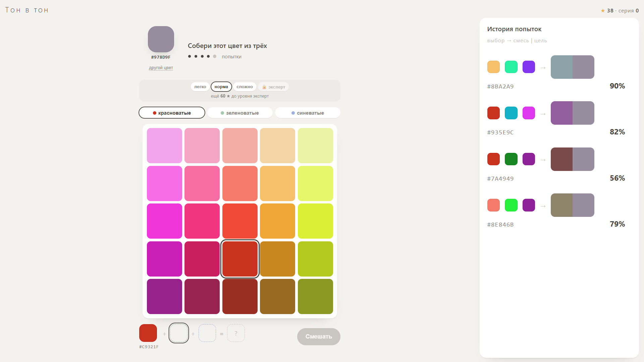
Task: Pick the bright lime-yellow swatch in third row
Action: (x=315, y=221)
